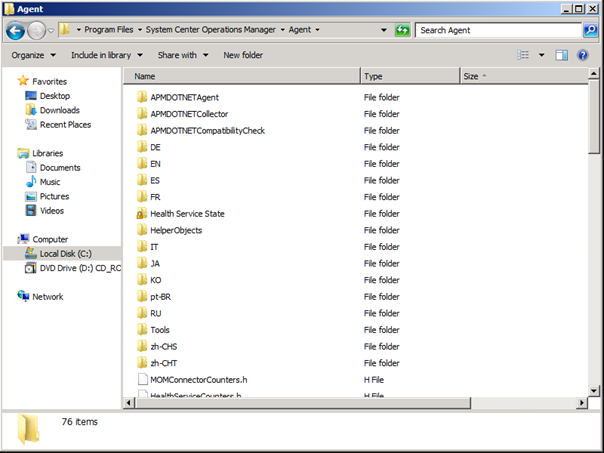Screen dimensions: 604x453
Task: Select the zh-CHT folder name
Action: (164, 363)
